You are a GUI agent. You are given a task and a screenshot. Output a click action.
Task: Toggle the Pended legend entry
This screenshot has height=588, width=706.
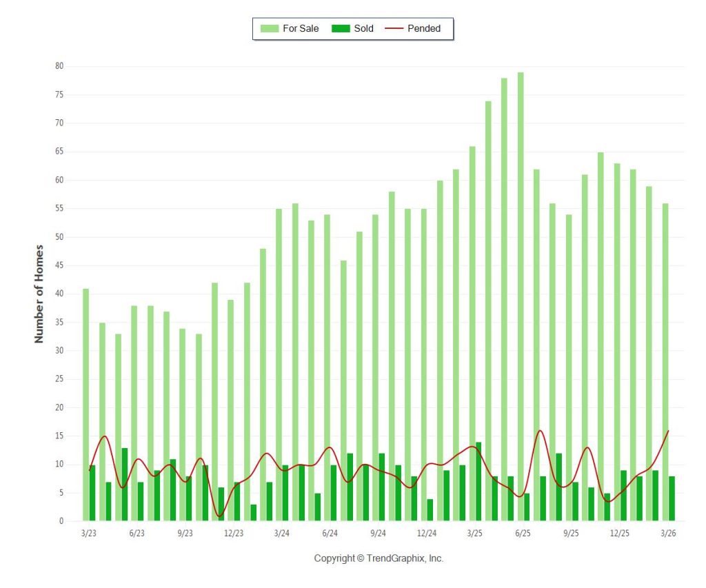pyautogui.click(x=413, y=28)
